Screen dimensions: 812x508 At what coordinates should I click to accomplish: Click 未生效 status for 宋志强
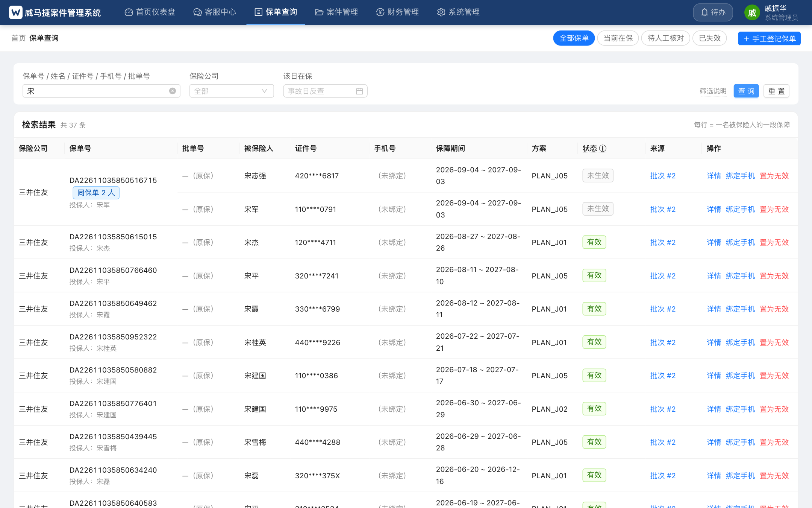[598, 175]
